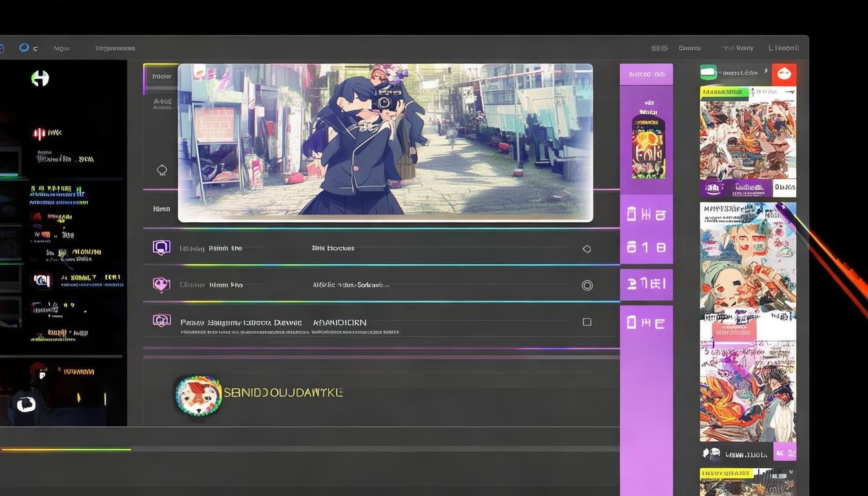
Task: Click the ARANIDICRN text in third row
Action: click(340, 322)
